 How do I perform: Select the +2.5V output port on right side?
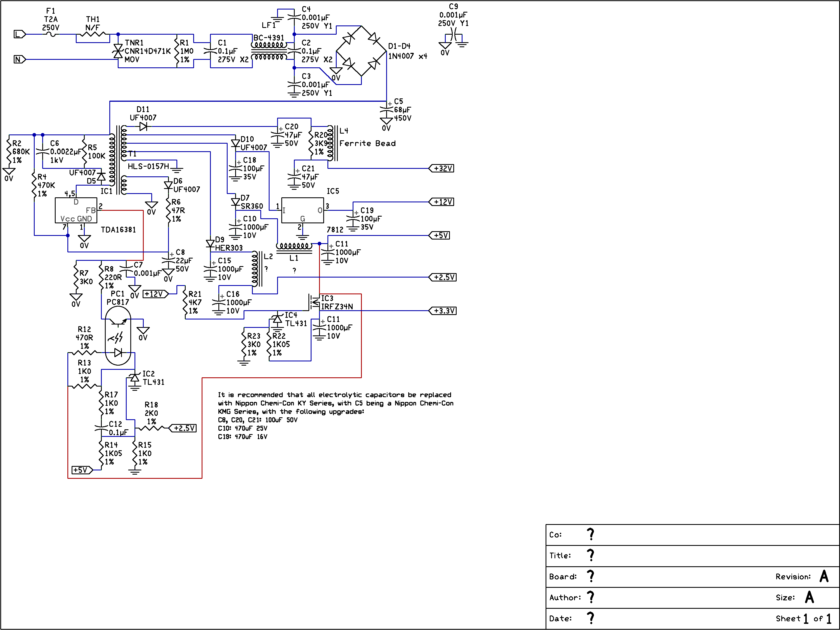click(x=442, y=278)
